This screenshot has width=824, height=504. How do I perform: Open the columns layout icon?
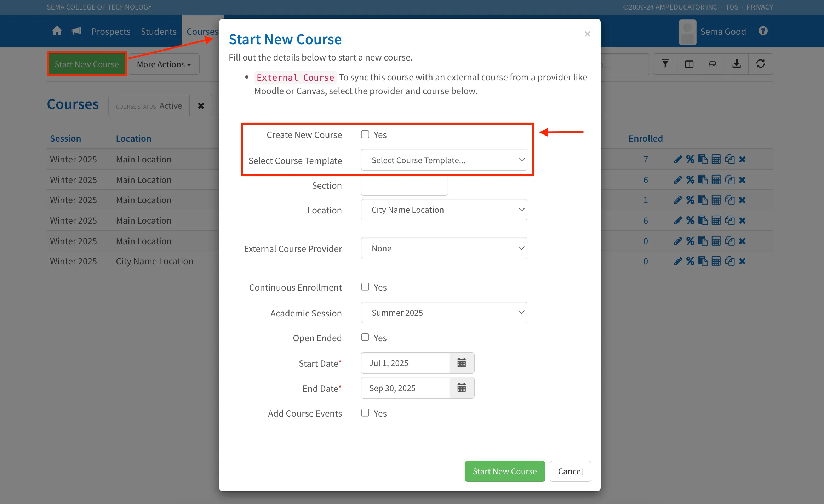(x=689, y=64)
